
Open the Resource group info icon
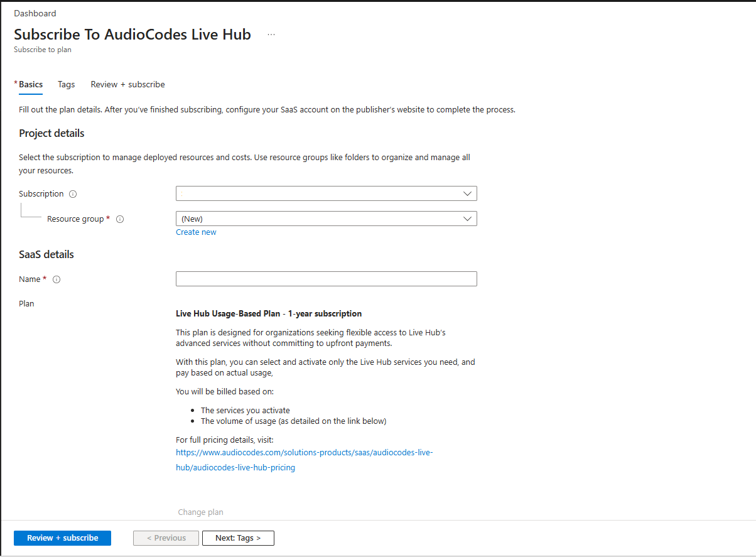[x=120, y=219]
